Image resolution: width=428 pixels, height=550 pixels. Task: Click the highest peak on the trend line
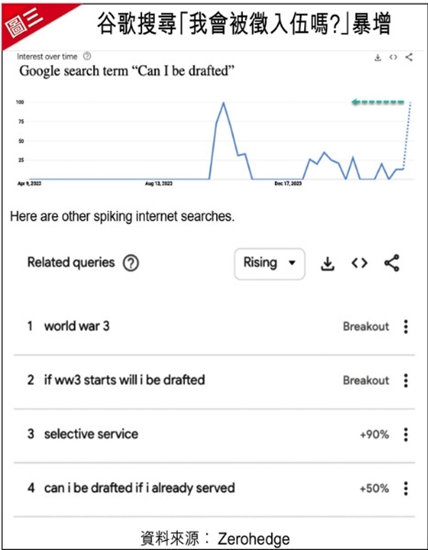[223, 103]
